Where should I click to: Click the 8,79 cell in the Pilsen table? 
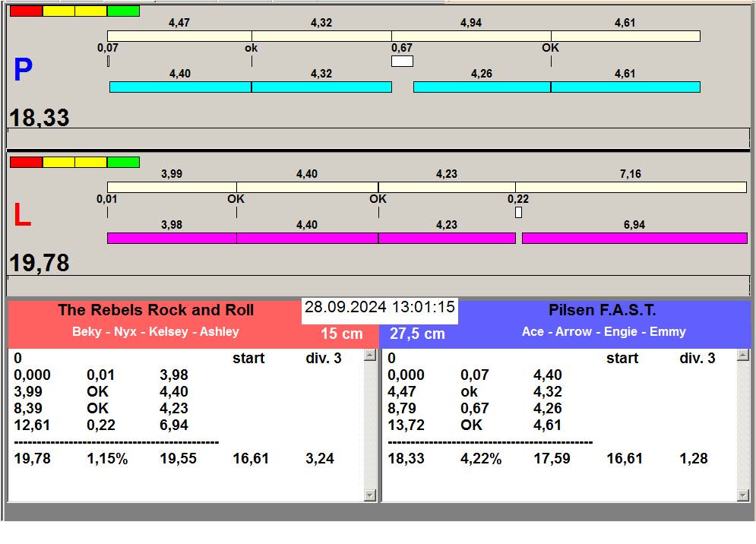[402, 408]
